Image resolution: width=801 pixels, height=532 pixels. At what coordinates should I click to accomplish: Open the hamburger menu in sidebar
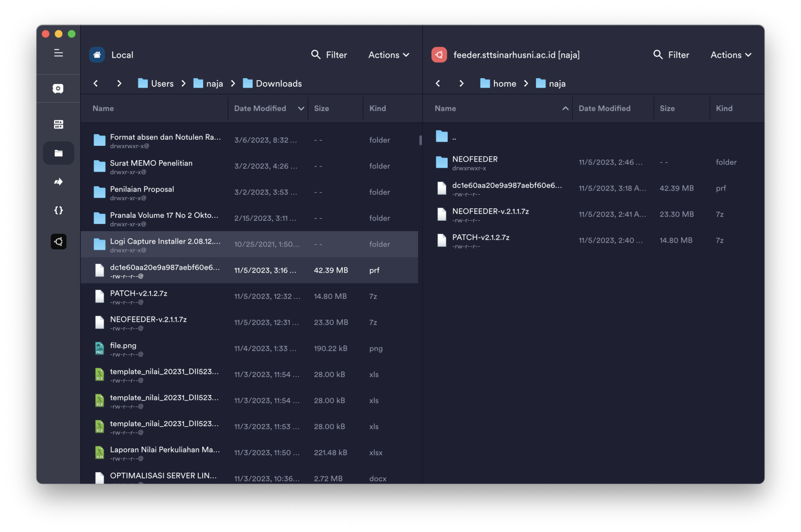[58, 53]
